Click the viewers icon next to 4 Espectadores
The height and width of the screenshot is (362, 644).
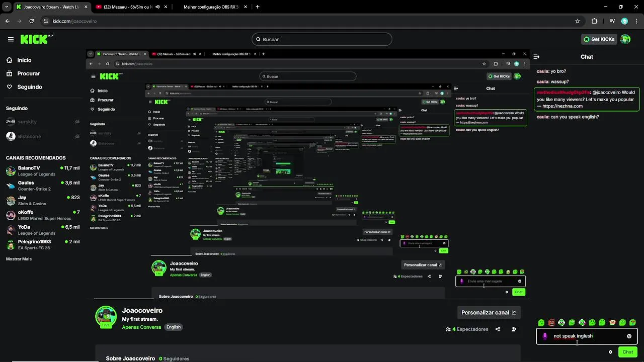pyautogui.click(x=448, y=329)
